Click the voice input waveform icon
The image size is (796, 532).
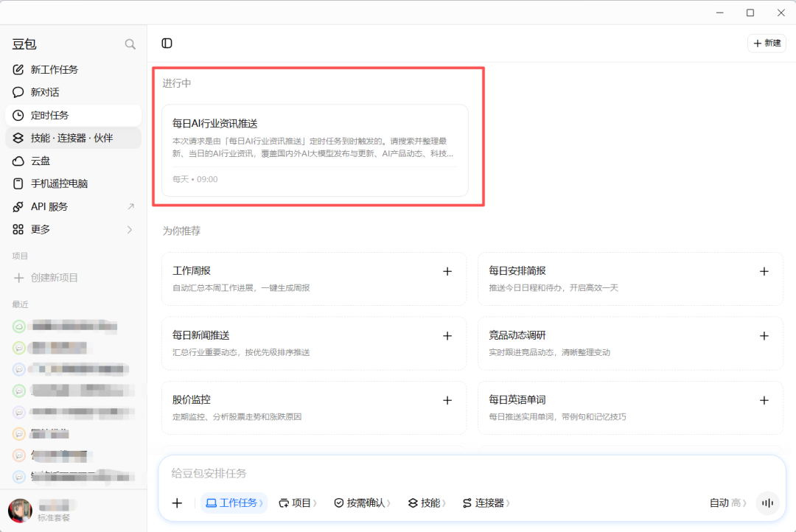(767, 503)
